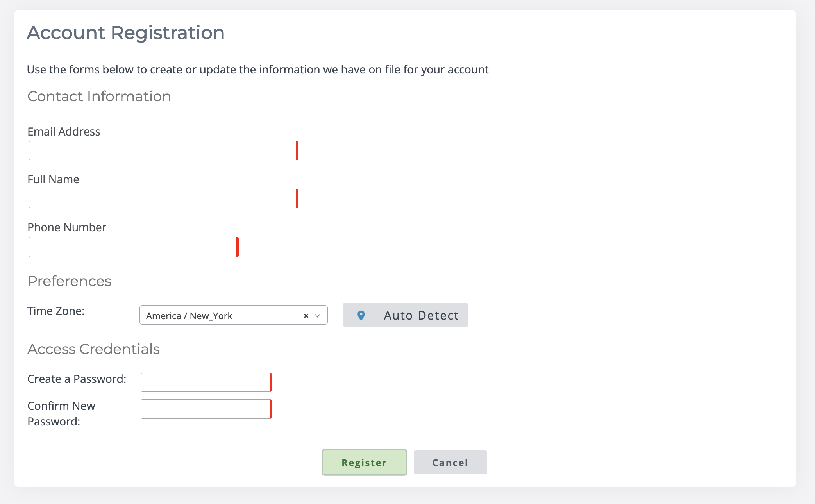Click the Confirm New Password field
Viewport: 815px width, 504px height.
206,409
